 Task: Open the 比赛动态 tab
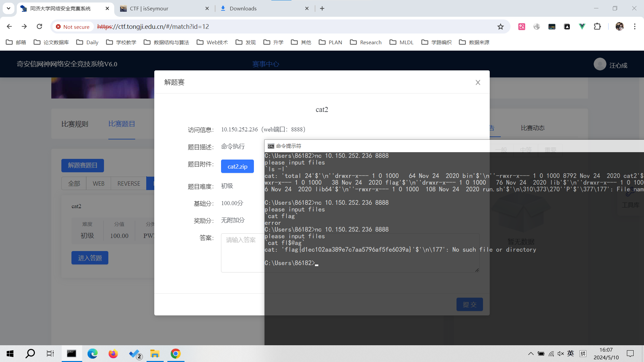[533, 128]
